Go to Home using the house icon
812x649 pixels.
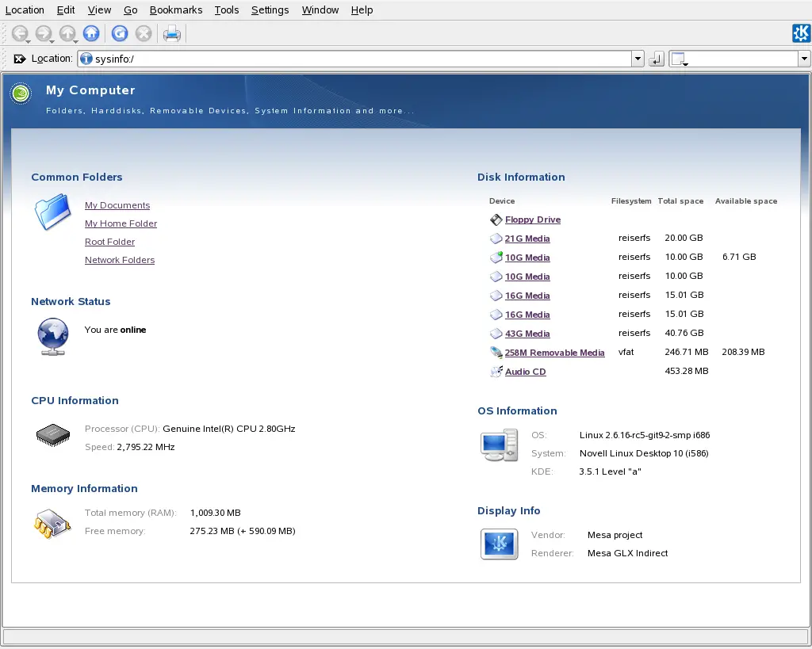click(x=91, y=33)
